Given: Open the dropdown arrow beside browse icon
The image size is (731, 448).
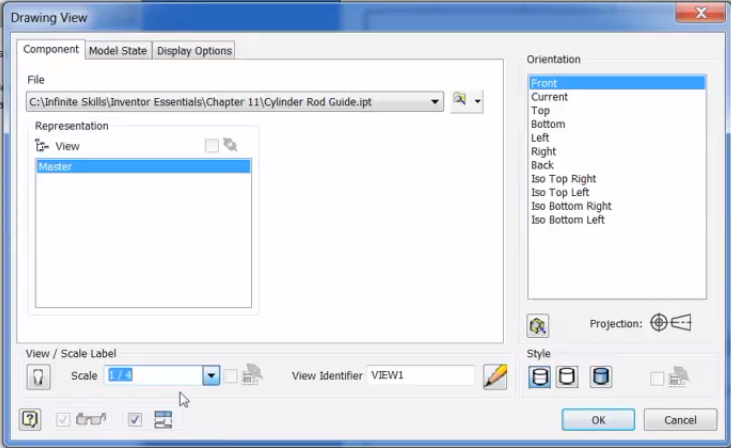Looking at the screenshot, I should pos(478,101).
